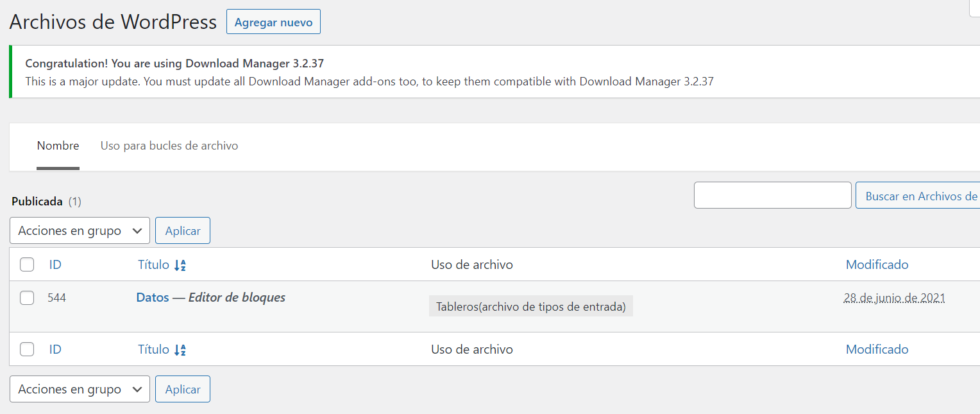Click the Tableros archive usage tag
This screenshot has height=414, width=980.
click(530, 306)
